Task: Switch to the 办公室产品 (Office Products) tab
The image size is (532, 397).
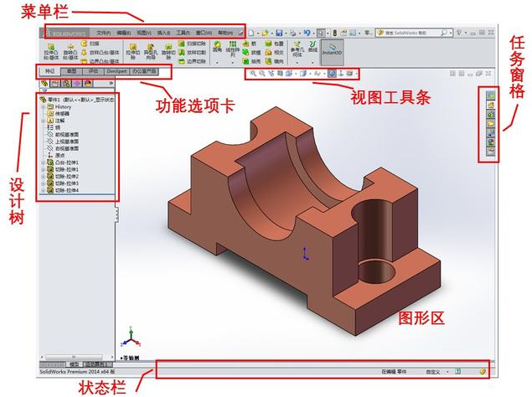Action: coord(145,71)
